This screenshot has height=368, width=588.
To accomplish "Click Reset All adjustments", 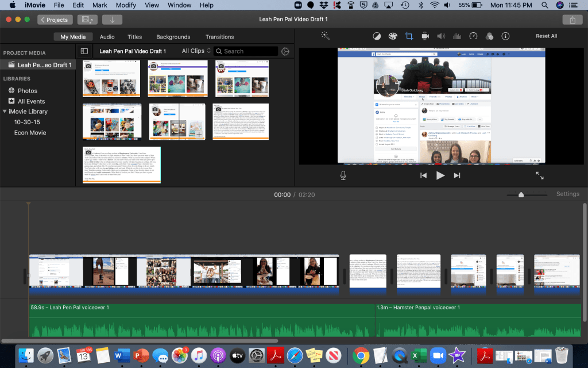I will (546, 36).
